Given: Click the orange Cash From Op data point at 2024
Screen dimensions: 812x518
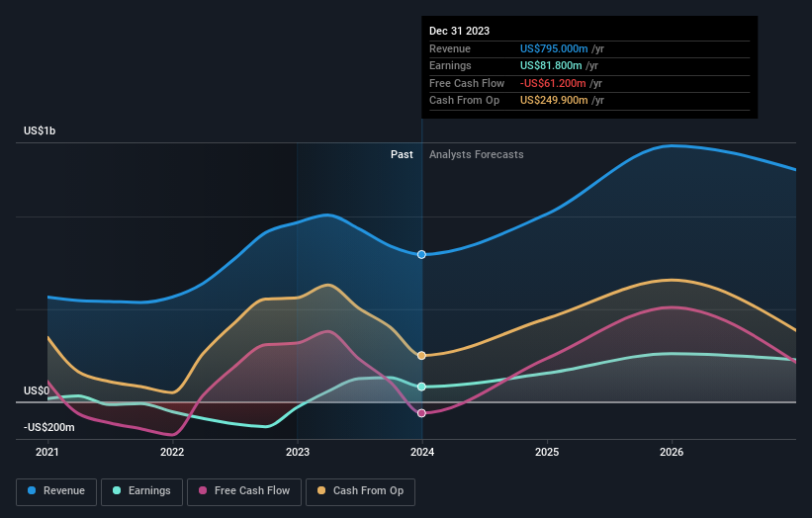Looking at the screenshot, I should (x=421, y=356).
